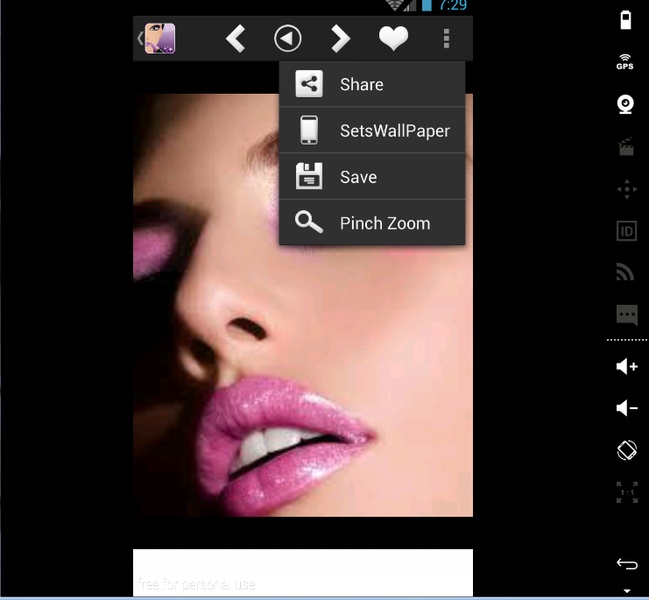The height and width of the screenshot is (600, 649).
Task: Click the phone wallpaper icon
Action: click(x=309, y=130)
